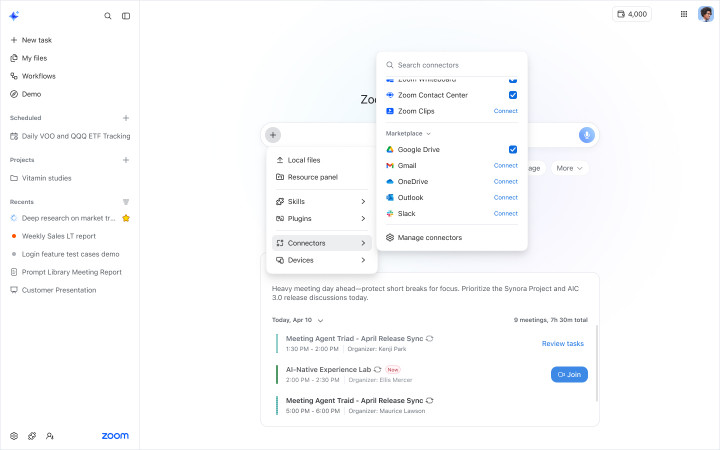
Task: Click the recurring icon on AI-Native Experience Lab
Action: [x=377, y=369]
